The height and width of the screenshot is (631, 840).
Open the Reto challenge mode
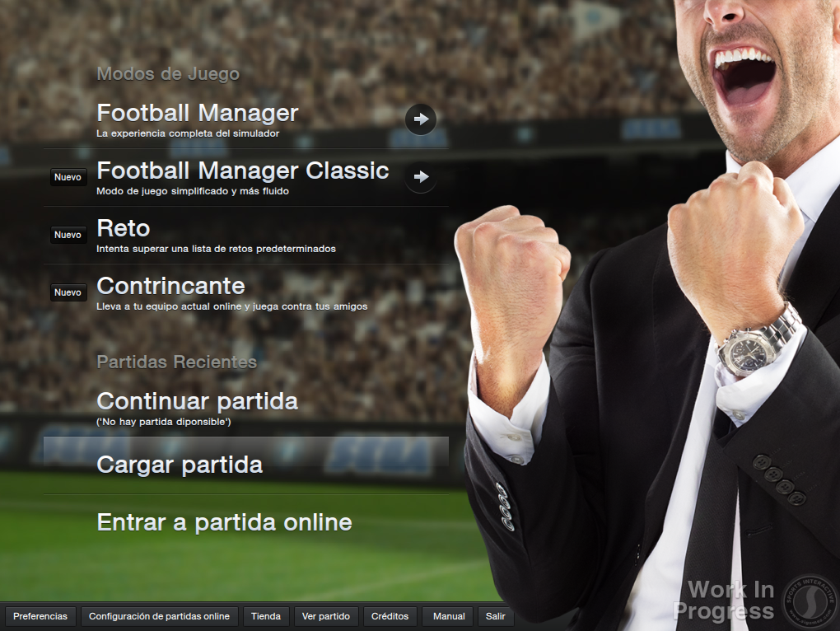pos(246,235)
